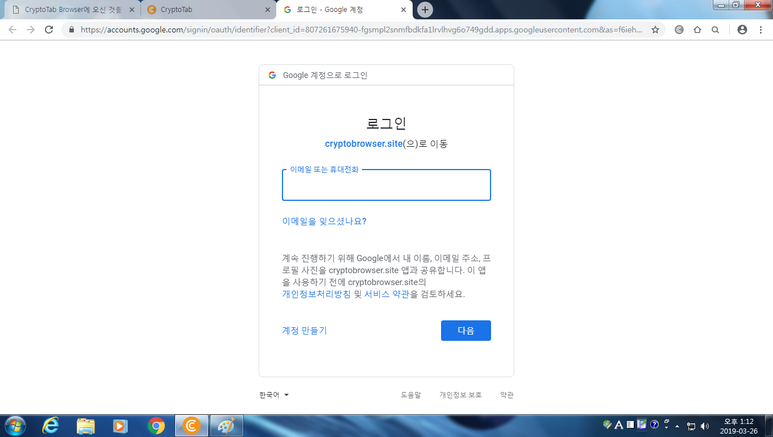
Task: Open Google Chrome from taskbar
Action: [x=156, y=426]
